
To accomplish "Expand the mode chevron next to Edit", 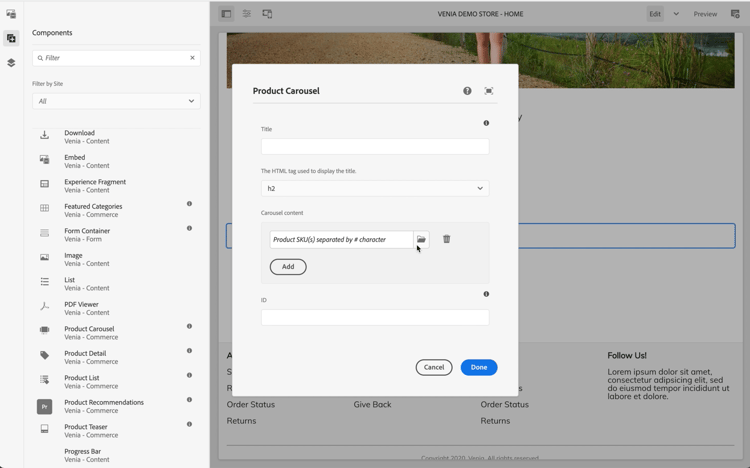I will 676,14.
